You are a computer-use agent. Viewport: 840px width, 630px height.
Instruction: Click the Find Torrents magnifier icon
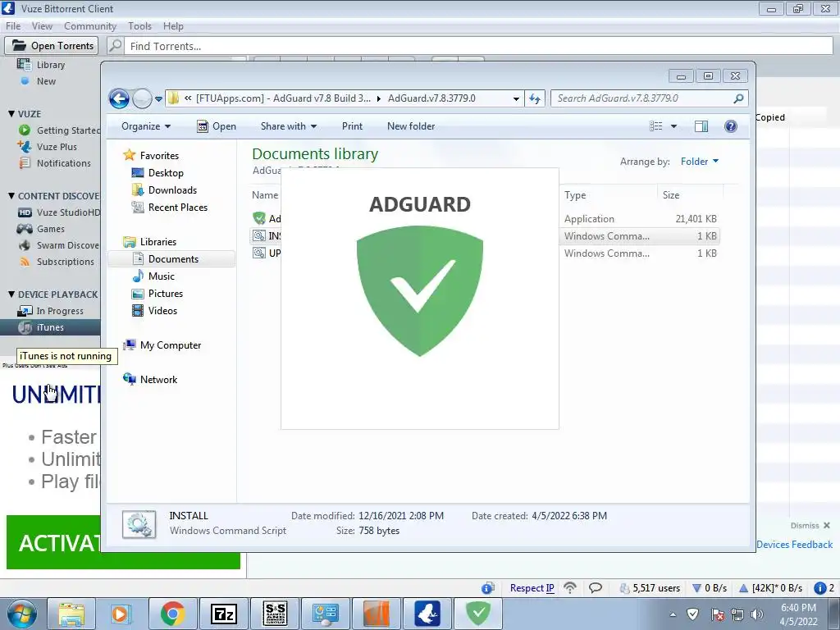click(115, 46)
